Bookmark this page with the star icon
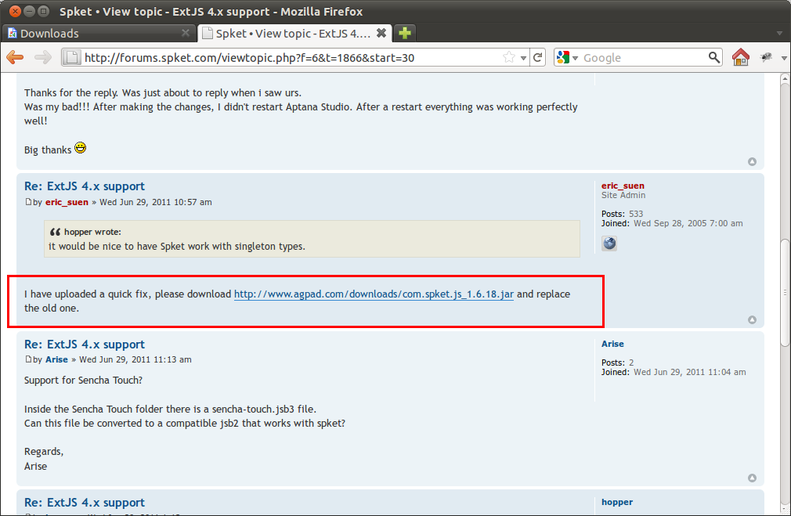The width and height of the screenshot is (791, 516). pos(509,58)
